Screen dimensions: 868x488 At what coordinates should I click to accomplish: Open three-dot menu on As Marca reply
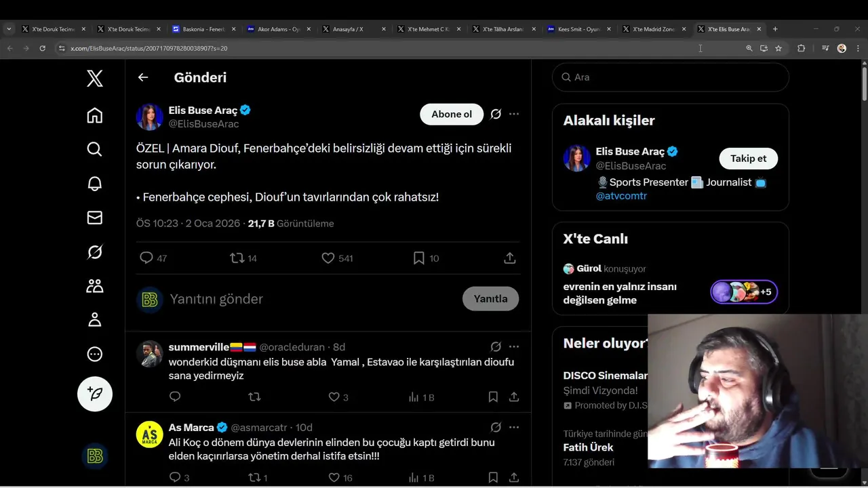pyautogui.click(x=514, y=427)
